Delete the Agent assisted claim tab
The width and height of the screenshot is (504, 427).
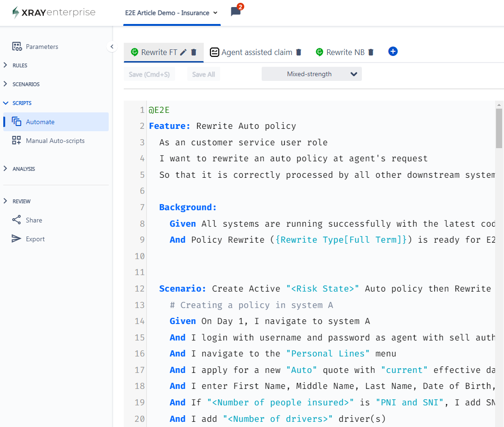pos(299,52)
